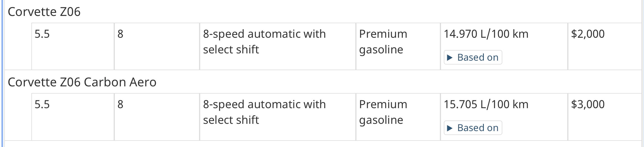Expand "Based on" details for 14.970 L/100 km
The height and width of the screenshot is (147, 644).
477,58
